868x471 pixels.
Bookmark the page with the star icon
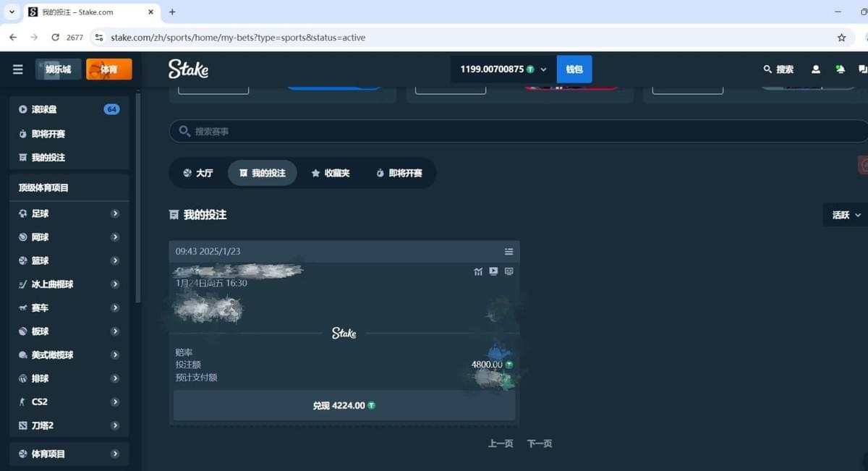point(841,37)
